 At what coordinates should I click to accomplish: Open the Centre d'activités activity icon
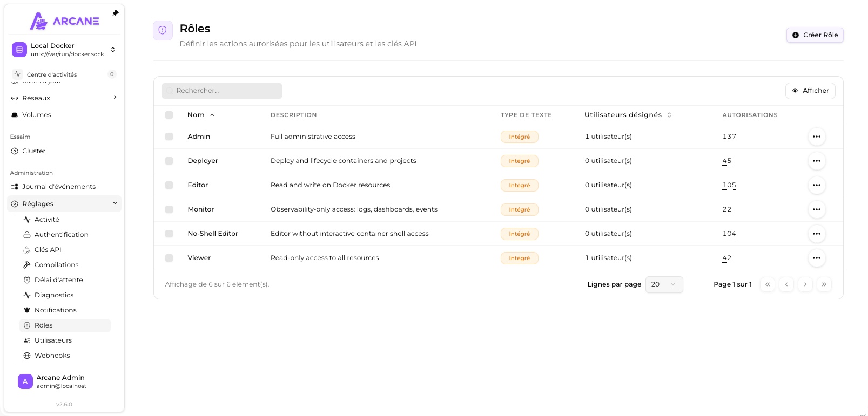[x=17, y=74]
